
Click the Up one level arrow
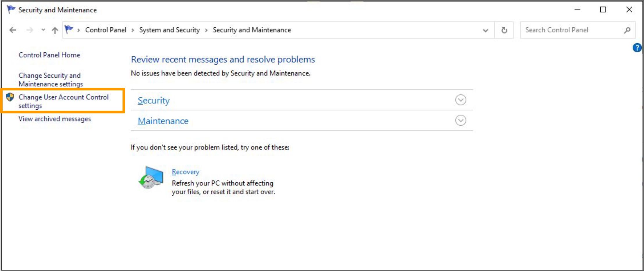[55, 30]
